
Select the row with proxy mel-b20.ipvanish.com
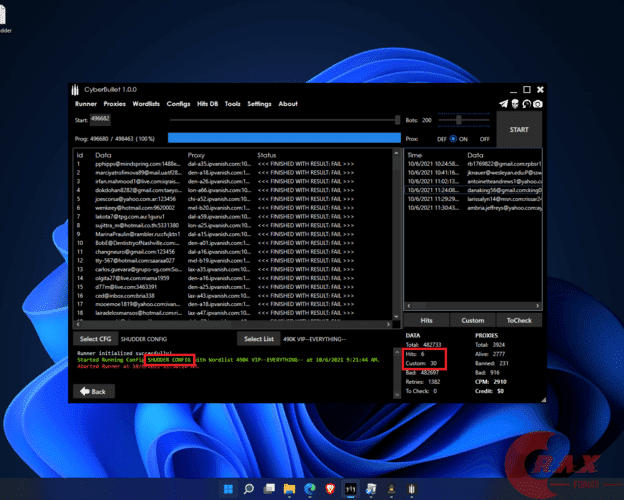pyautogui.click(x=234, y=208)
